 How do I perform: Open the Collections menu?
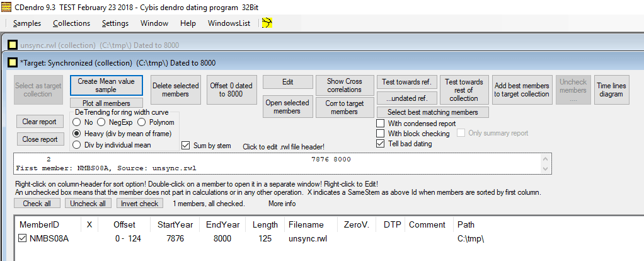click(71, 23)
